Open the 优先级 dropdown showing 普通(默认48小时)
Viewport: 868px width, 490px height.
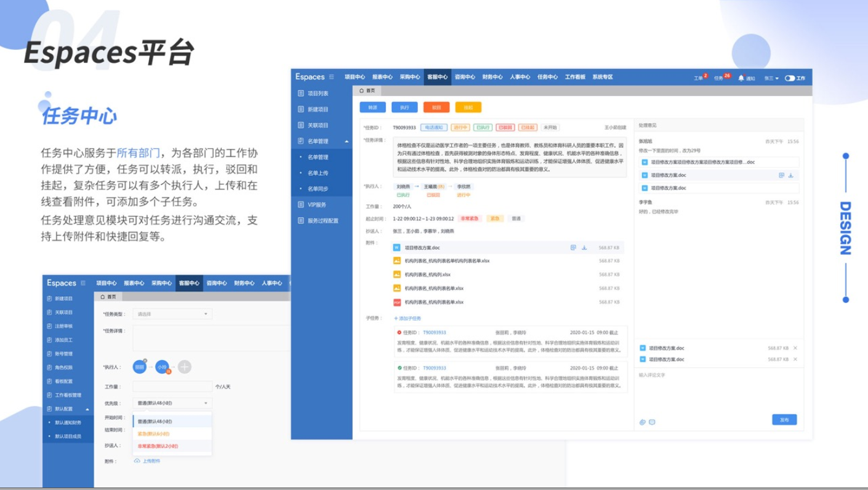(x=172, y=403)
